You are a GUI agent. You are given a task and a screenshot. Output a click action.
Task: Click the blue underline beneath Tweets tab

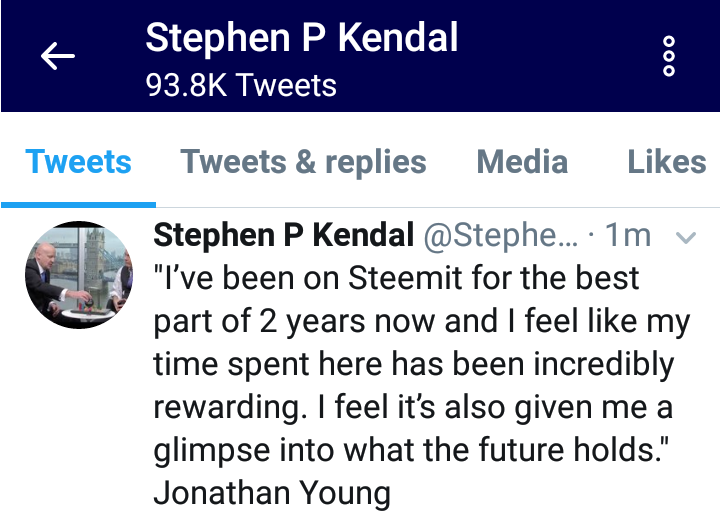pyautogui.click(x=79, y=205)
